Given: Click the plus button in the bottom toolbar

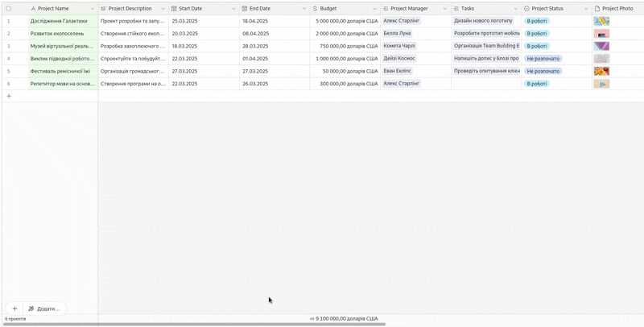Looking at the screenshot, I should [x=14, y=308].
